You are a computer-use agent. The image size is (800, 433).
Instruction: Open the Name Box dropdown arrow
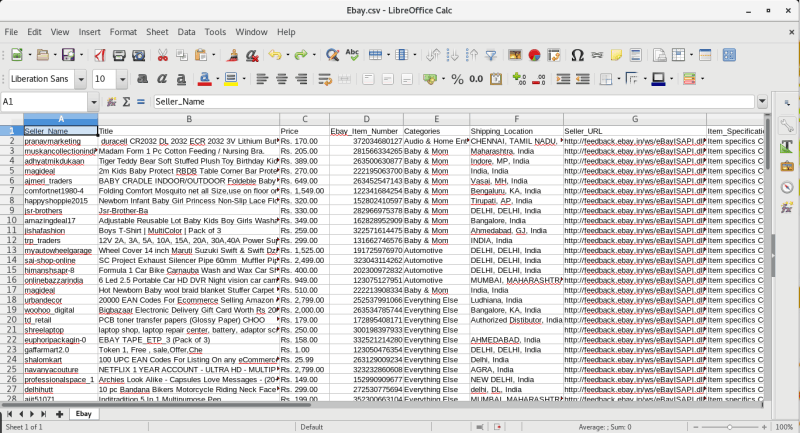[93, 102]
